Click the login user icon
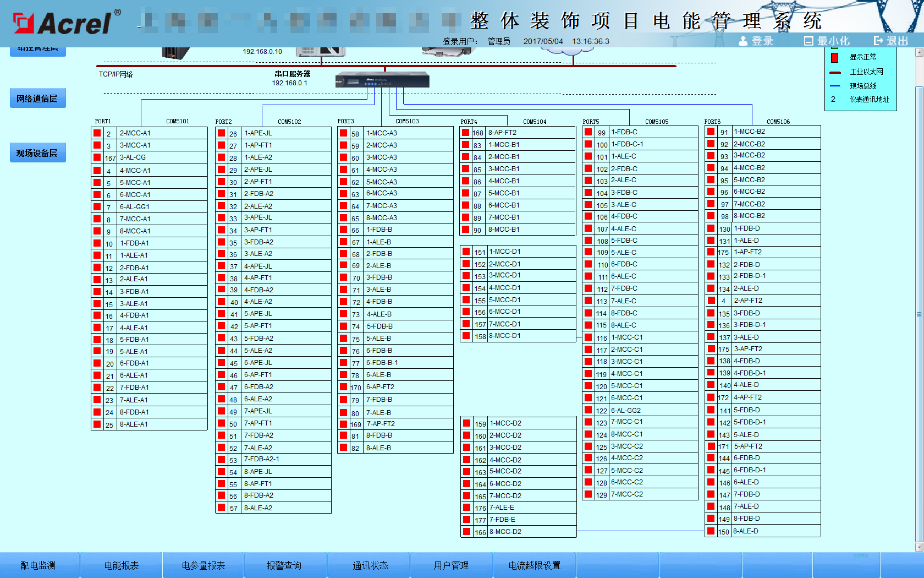This screenshot has height=578, width=924. pyautogui.click(x=743, y=41)
